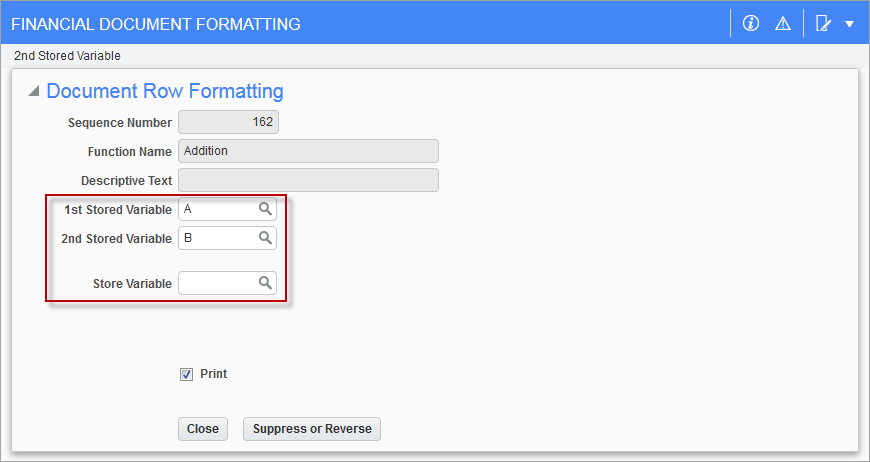Screen dimensions: 870x462
Task: Click the Financial Document Formatting title
Action: (156, 24)
